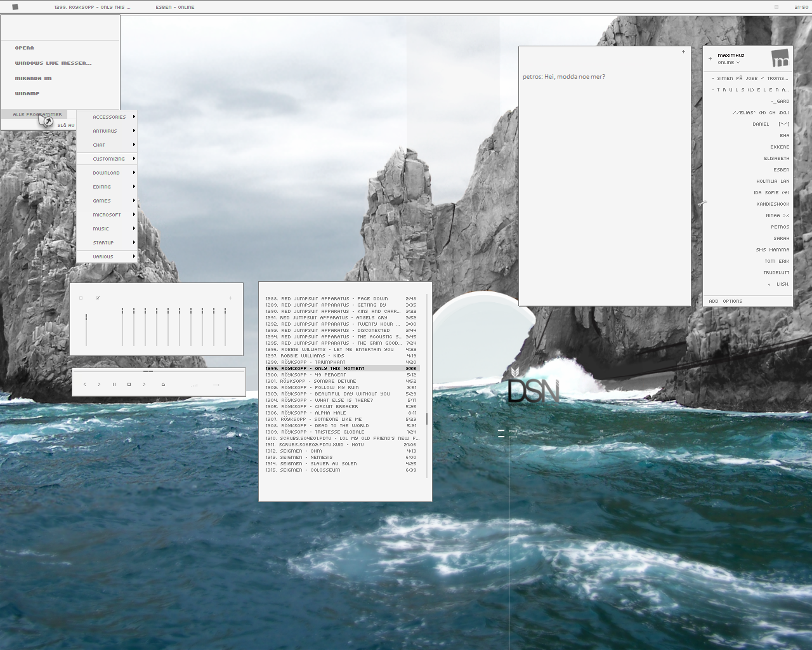The width and height of the screenshot is (812, 650).
Task: Click the plus icon in equalizer window
Action: (230, 298)
